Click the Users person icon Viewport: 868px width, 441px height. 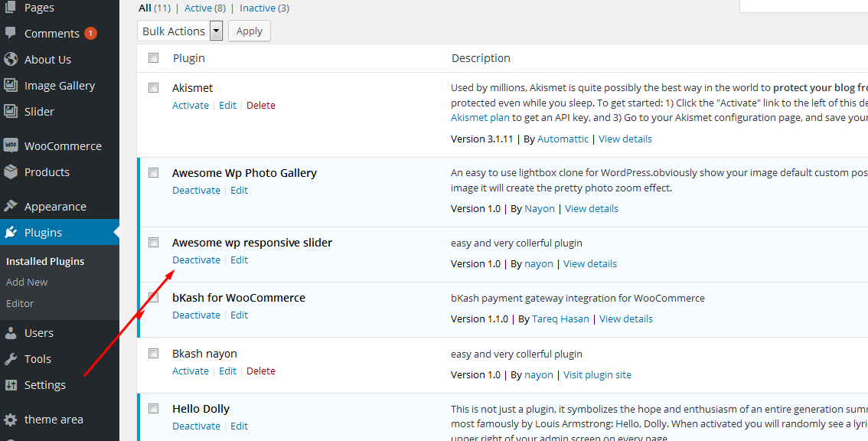tap(11, 333)
